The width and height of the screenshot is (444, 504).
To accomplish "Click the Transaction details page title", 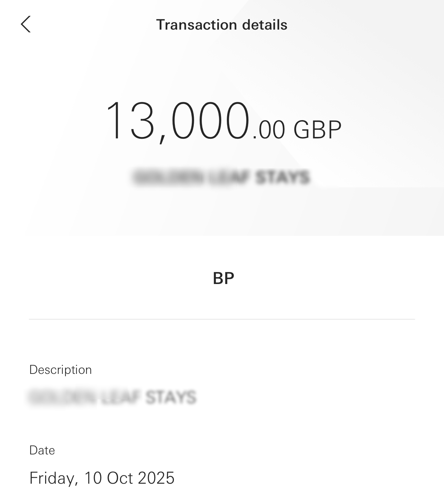I will (x=222, y=25).
